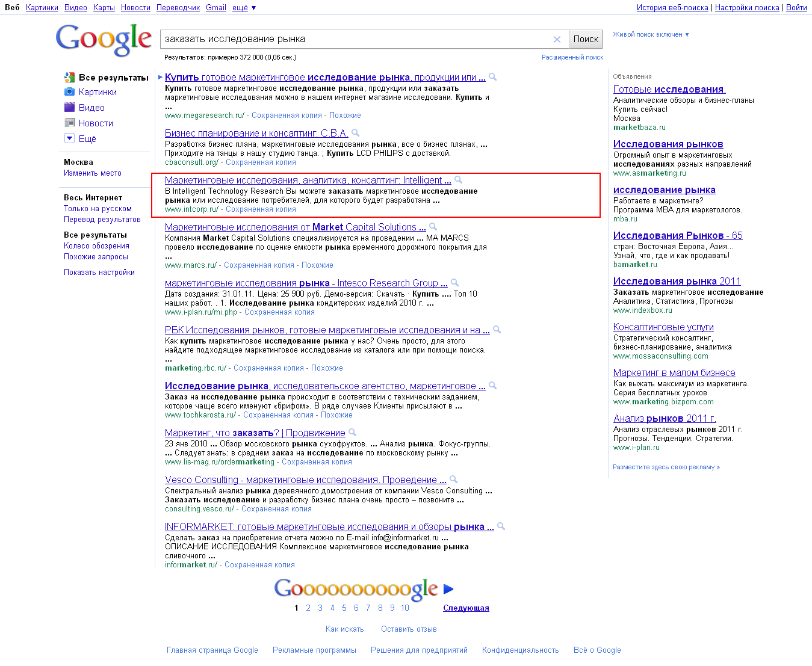Viewport: 812px width, 666px height.
Task: Click the Google logo at top left
Action: 104,40
